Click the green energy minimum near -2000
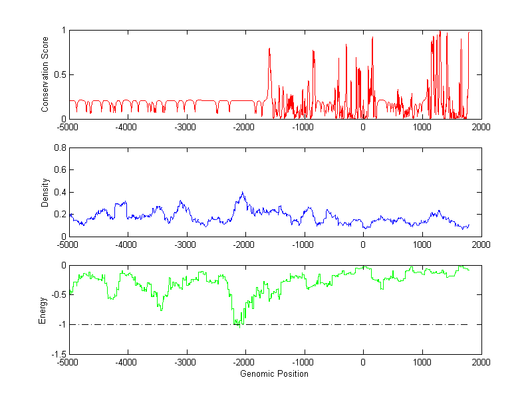 [x=240, y=326]
